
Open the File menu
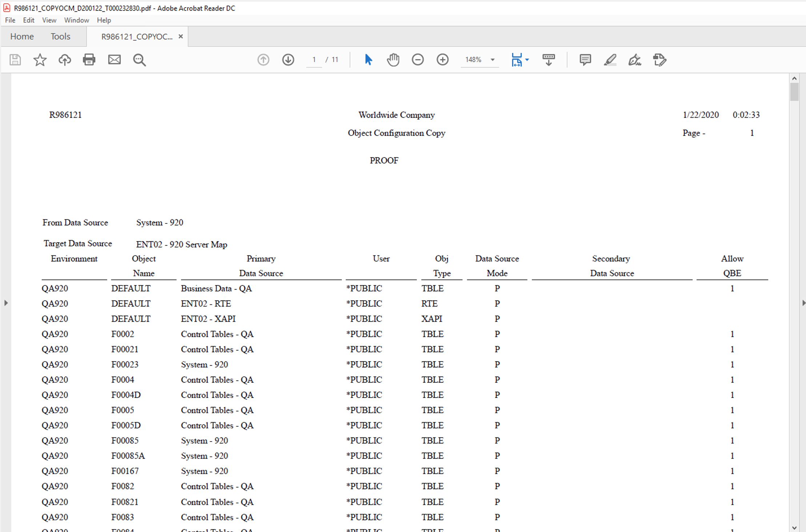(10, 20)
